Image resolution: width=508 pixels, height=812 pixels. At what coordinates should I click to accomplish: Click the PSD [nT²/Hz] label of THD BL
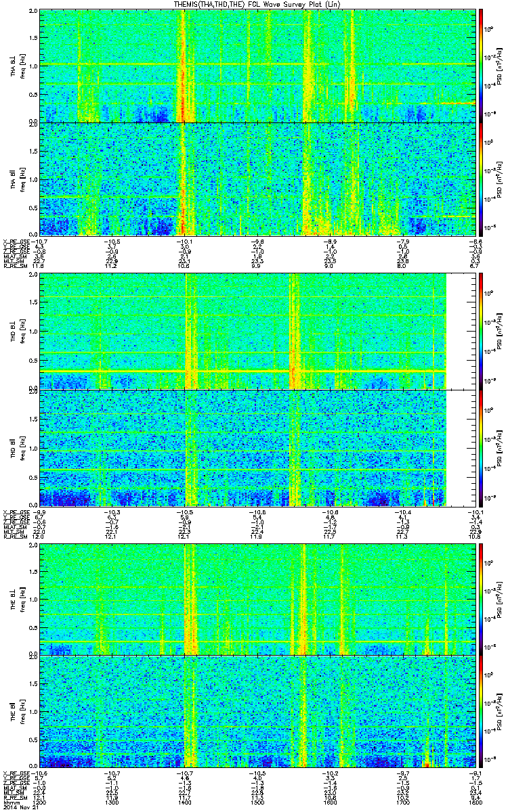499,331
